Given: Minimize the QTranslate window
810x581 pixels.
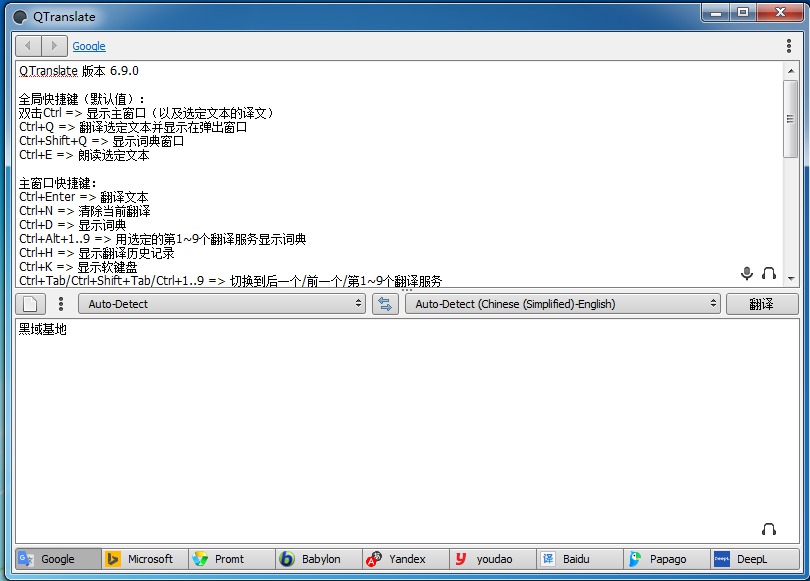Looking at the screenshot, I should [716, 12].
